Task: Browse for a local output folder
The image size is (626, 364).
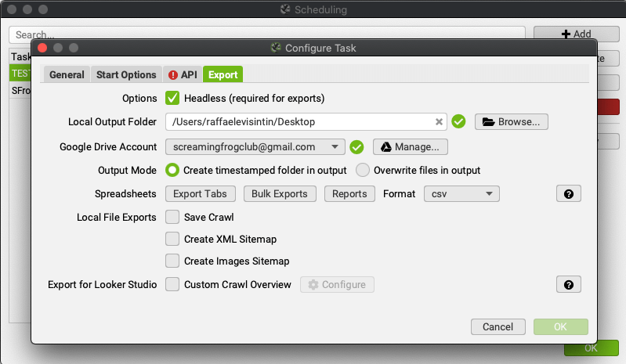Action: [x=512, y=122]
